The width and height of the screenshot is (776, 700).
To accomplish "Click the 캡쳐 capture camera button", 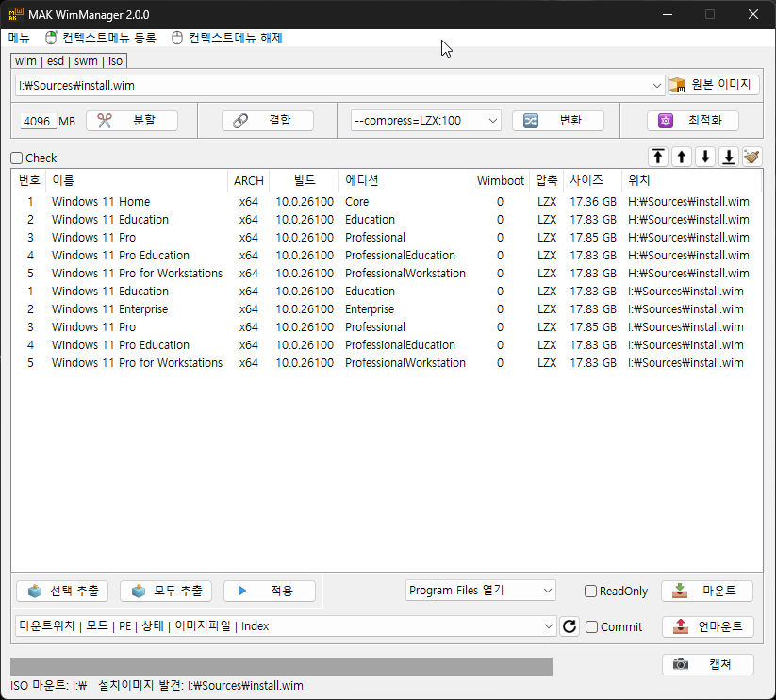I will click(x=708, y=664).
